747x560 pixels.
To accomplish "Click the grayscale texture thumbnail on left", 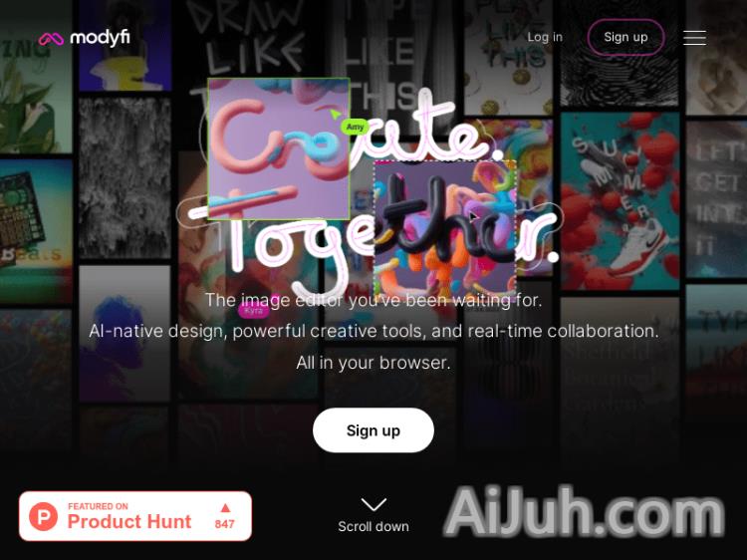I will coord(124,178).
